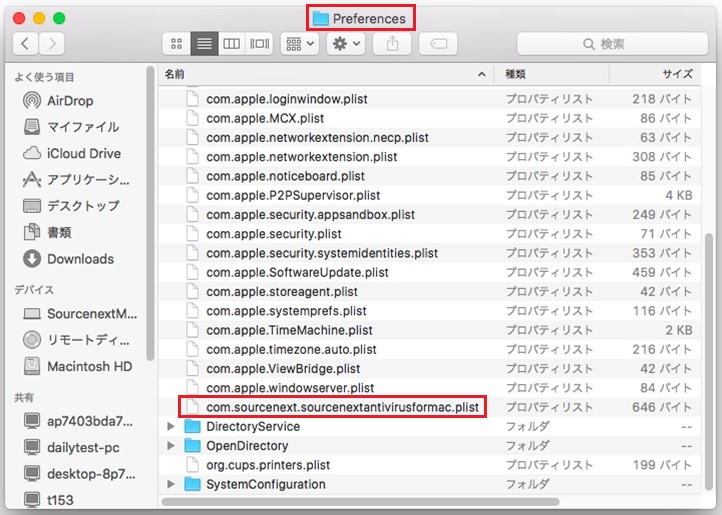Image resolution: width=722 pixels, height=515 pixels.
Task: Select com.apple.noticeboard.plist
Action: tap(285, 176)
